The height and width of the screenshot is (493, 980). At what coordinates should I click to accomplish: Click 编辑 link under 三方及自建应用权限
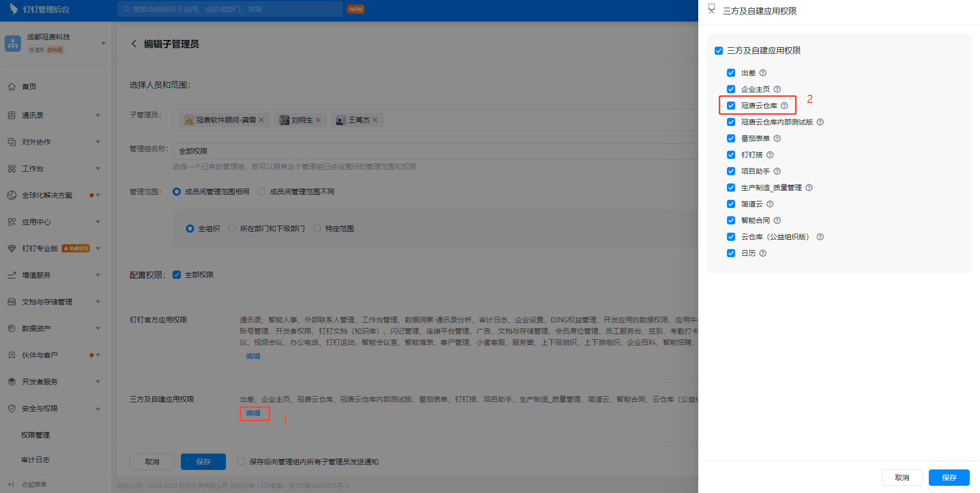coord(253,413)
